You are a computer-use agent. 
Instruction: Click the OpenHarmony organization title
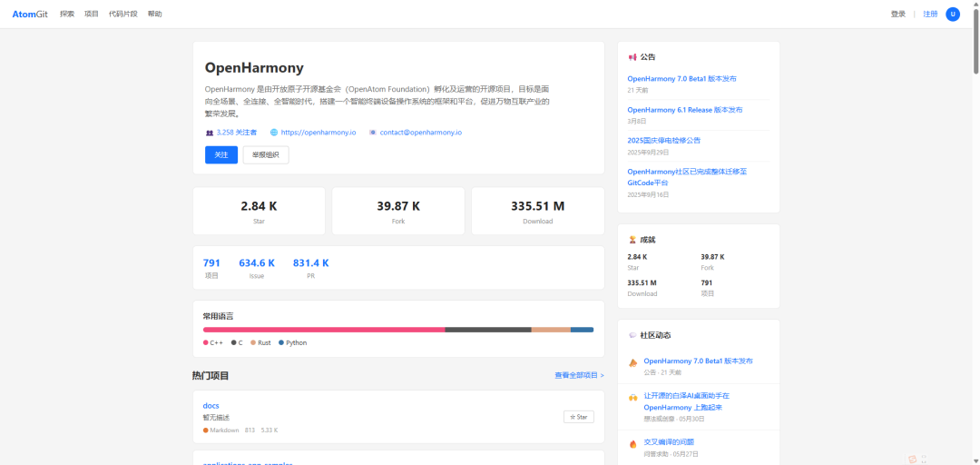tap(254, 67)
